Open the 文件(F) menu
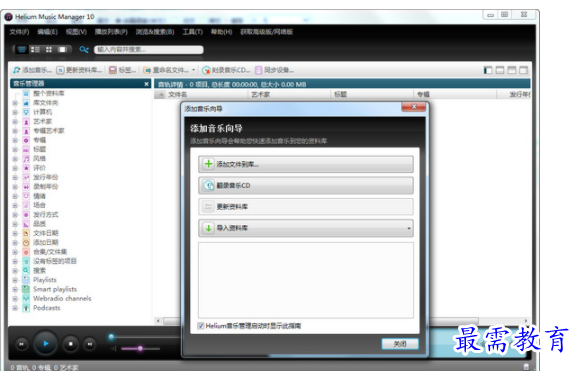This screenshot has width=577, height=371. click(19, 32)
